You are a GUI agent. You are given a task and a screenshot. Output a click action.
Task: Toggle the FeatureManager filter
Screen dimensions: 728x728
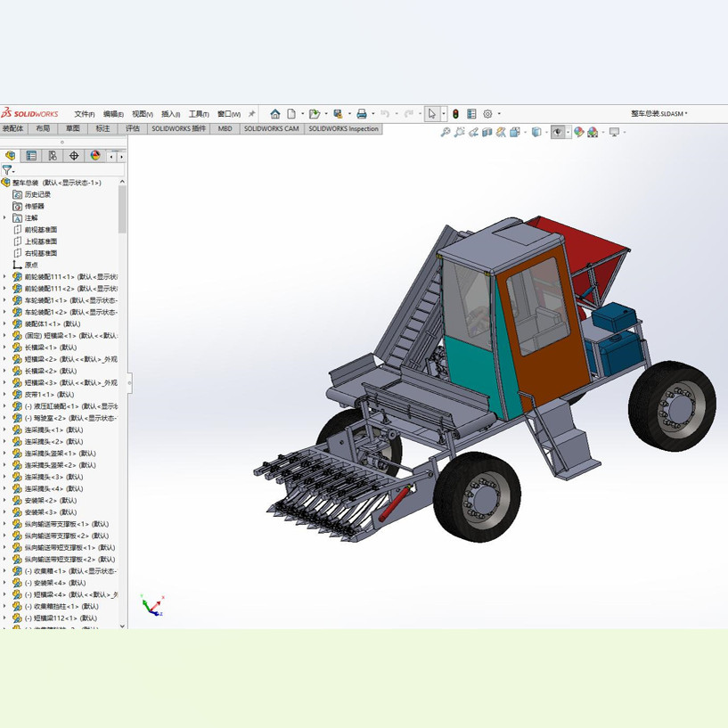tap(7, 170)
